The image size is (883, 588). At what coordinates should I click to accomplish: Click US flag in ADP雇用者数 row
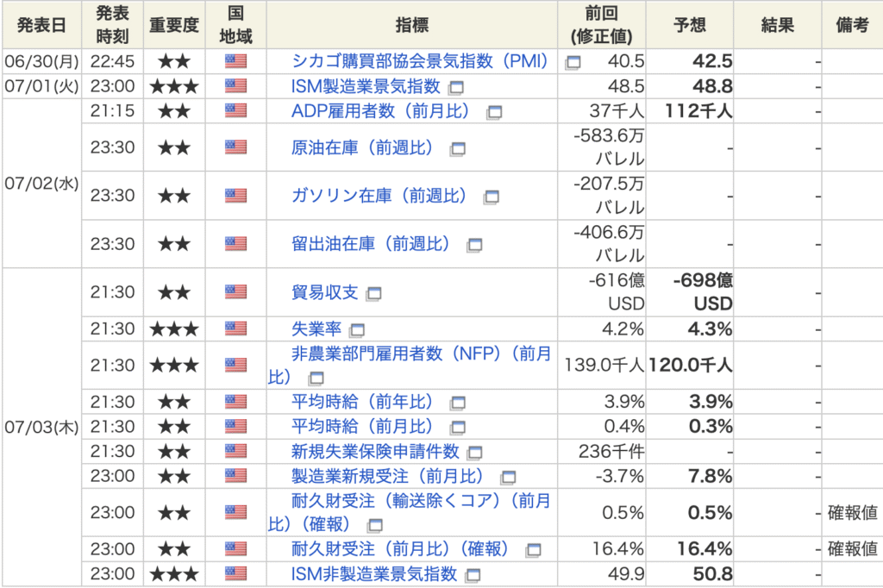coord(236,111)
